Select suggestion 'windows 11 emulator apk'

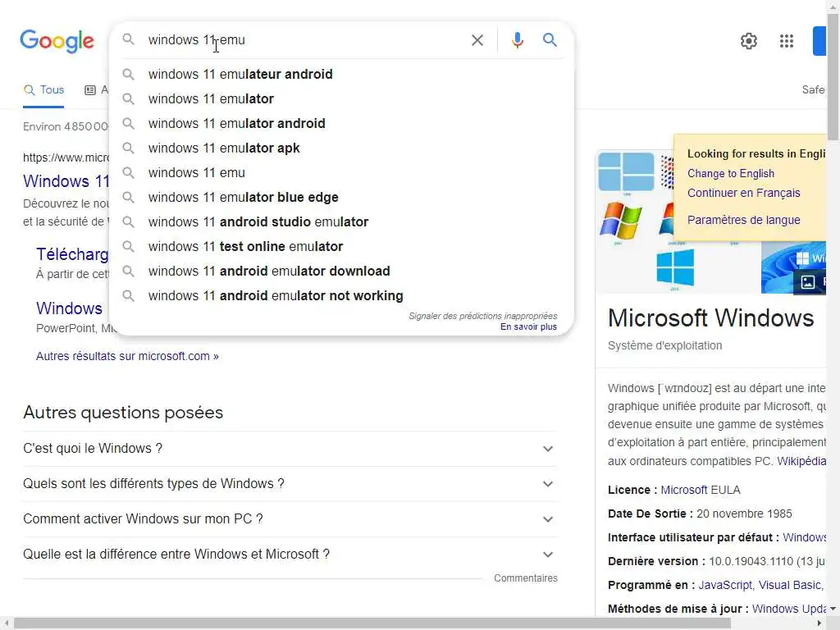(341, 148)
